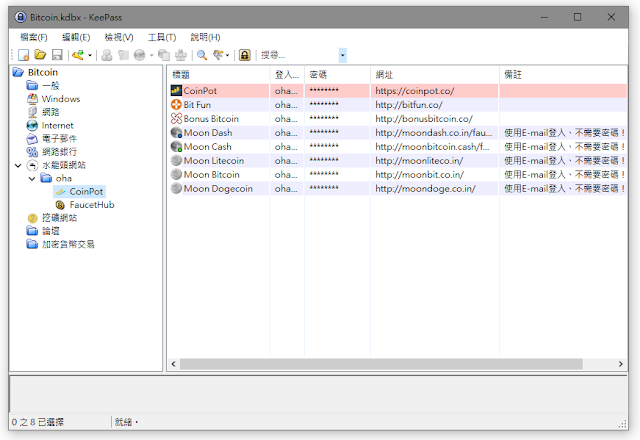Screen dimensions: 640x440
Task: Click the Internet group globe icon
Action: click(x=32, y=125)
